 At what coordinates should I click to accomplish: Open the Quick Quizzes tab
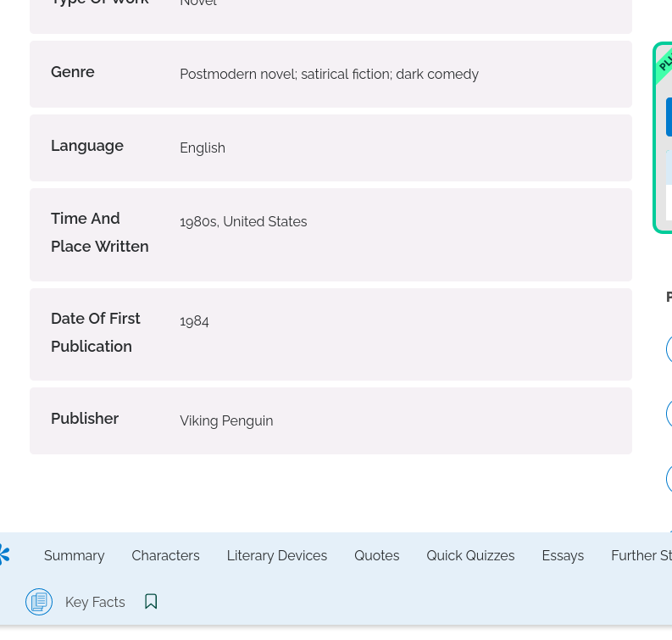click(470, 555)
